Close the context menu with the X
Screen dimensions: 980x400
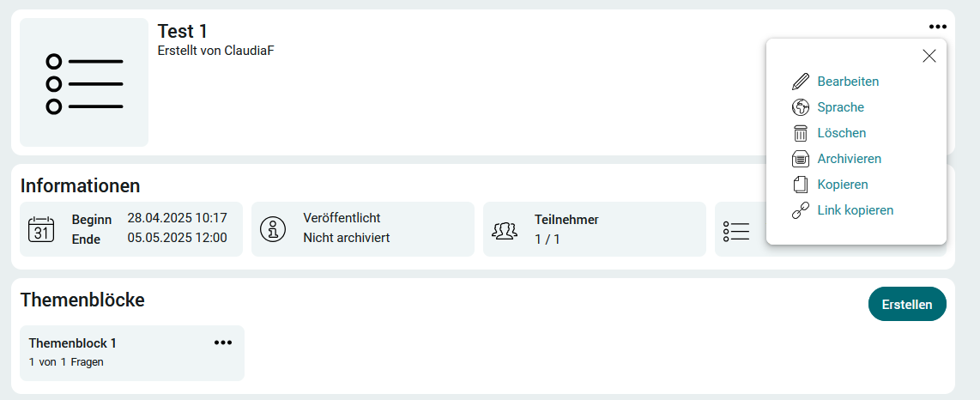(929, 56)
